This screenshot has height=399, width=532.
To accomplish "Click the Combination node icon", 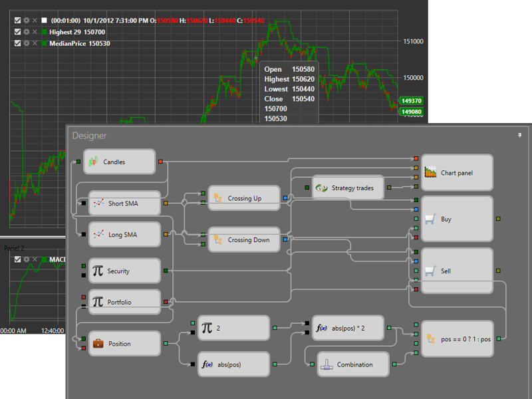I will (x=326, y=364).
